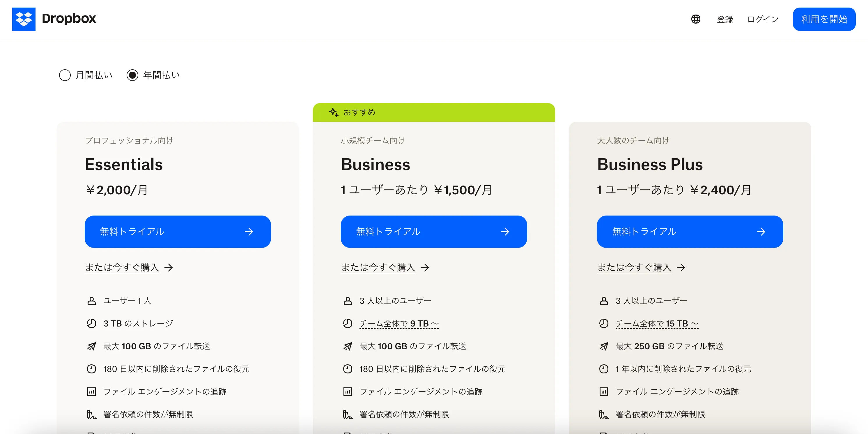Click send icon in Business 100 GB row
868x434 pixels.
click(x=347, y=346)
